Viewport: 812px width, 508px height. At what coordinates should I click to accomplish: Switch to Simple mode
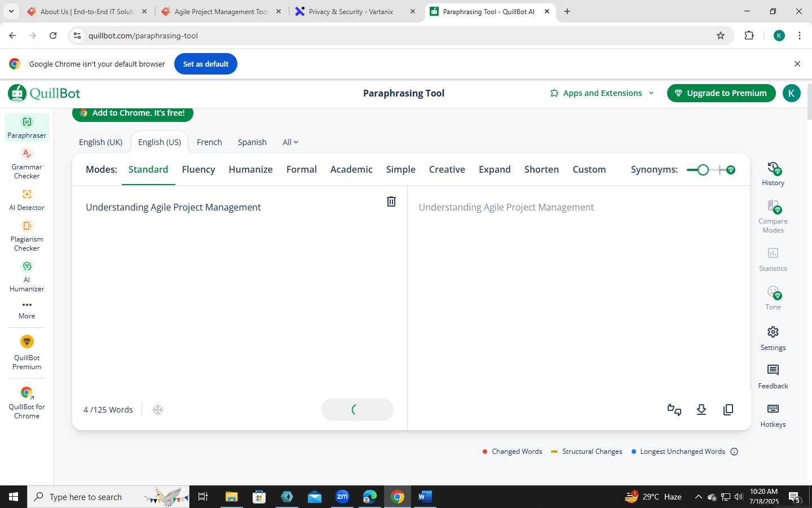401,169
